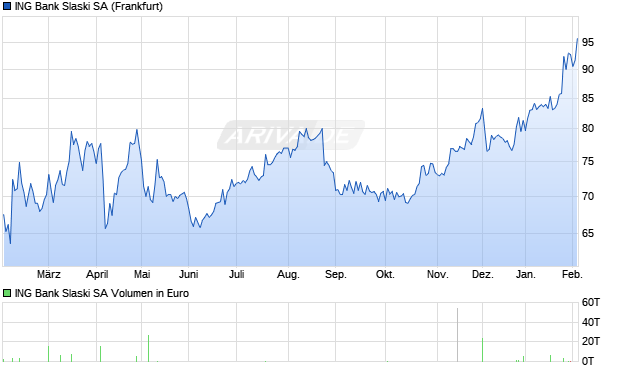Click the 95 price axis value
This screenshot has height=371, width=620.
[588, 42]
